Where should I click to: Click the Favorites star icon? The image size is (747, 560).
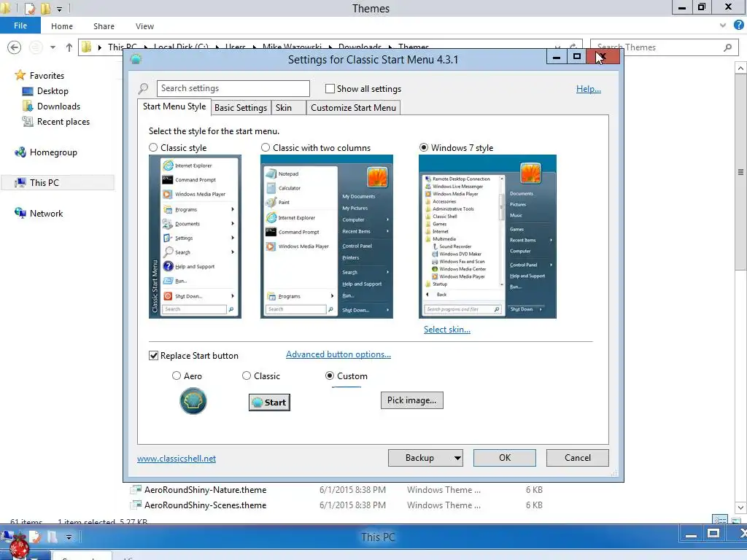[x=20, y=75]
